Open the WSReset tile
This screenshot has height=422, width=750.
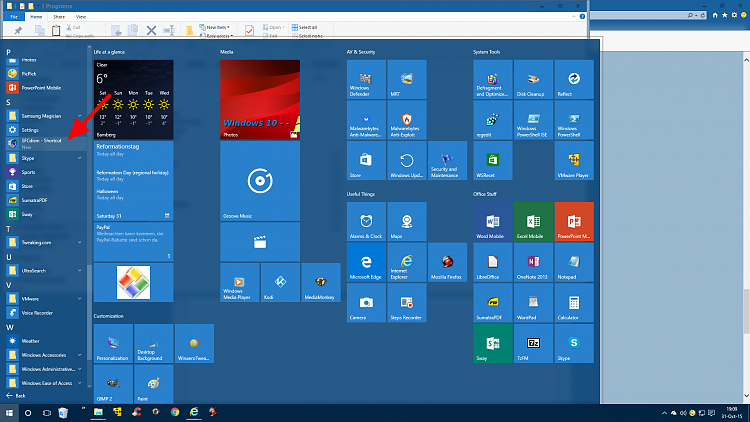tap(493, 161)
